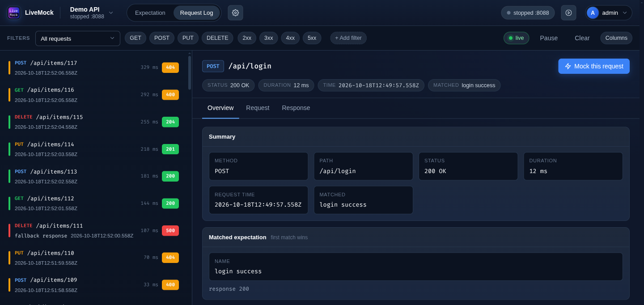The image size is (644, 305).
Task: Click the 500 status badge
Action: click(170, 231)
